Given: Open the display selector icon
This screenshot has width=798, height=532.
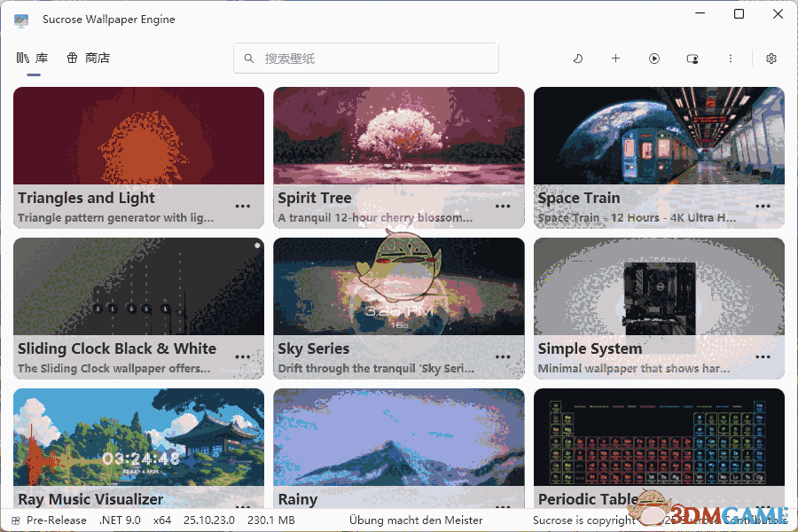Looking at the screenshot, I should (x=692, y=58).
